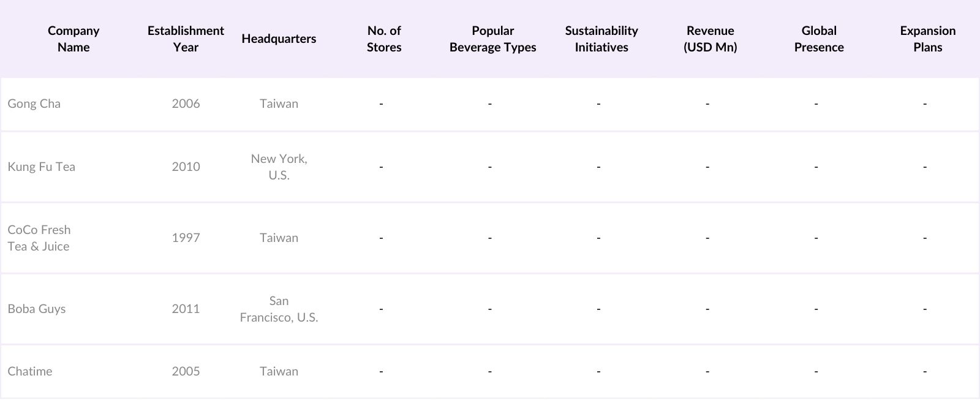Select the San Francisco, U.S. cell
The width and height of the screenshot is (980, 400).
coord(279,309)
